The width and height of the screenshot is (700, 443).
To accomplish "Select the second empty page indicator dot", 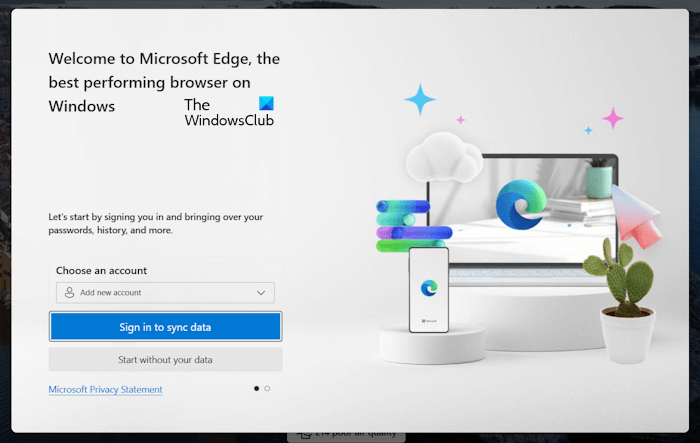I will click(267, 389).
